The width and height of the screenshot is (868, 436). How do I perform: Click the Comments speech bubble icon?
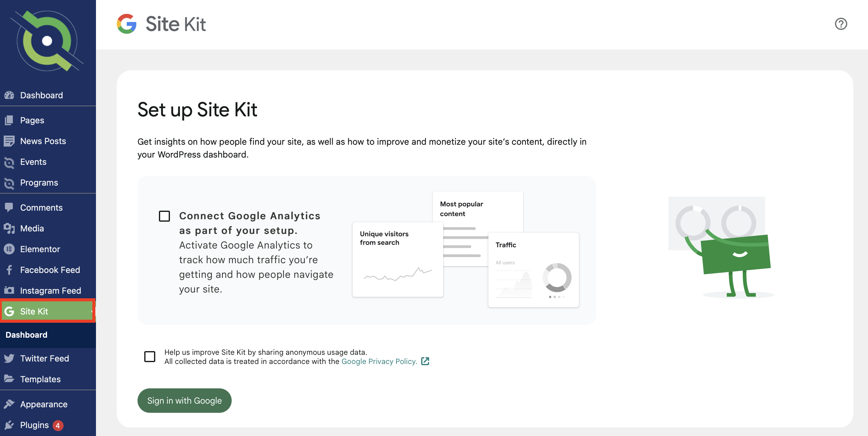9,207
